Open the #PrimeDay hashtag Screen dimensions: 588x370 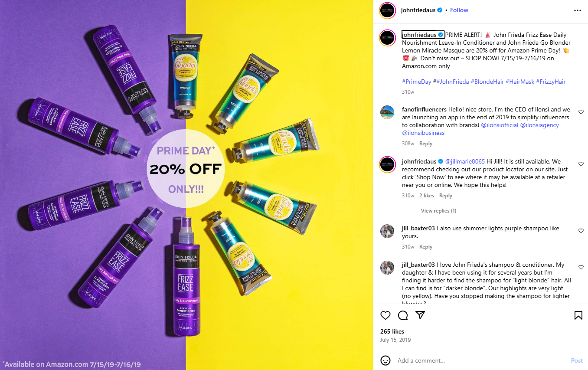(417, 82)
